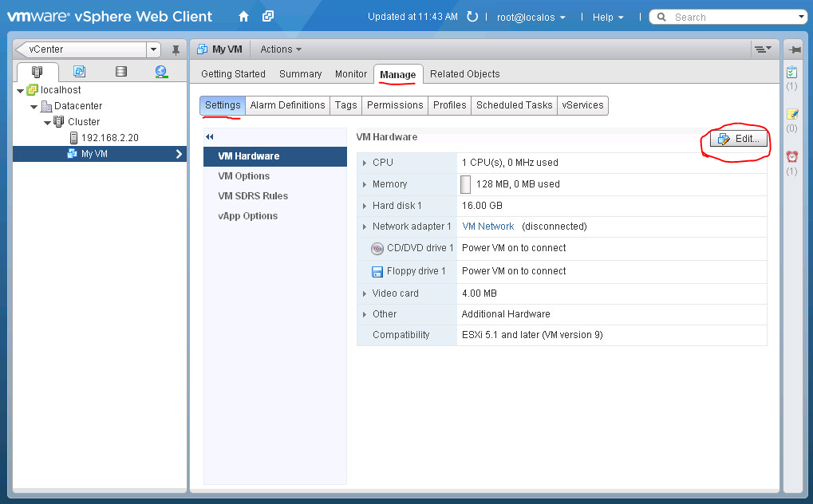The image size is (813, 504).
Task: Open the view options icon in tab bar
Action: tap(762, 49)
